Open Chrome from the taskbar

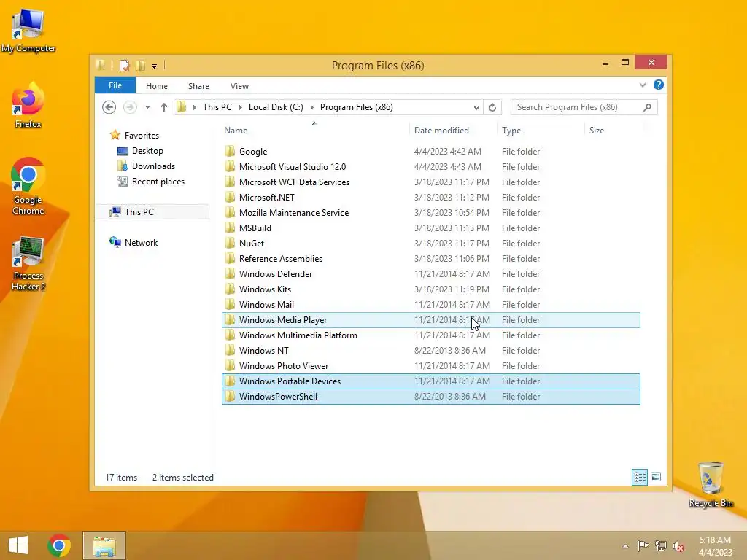tap(59, 545)
